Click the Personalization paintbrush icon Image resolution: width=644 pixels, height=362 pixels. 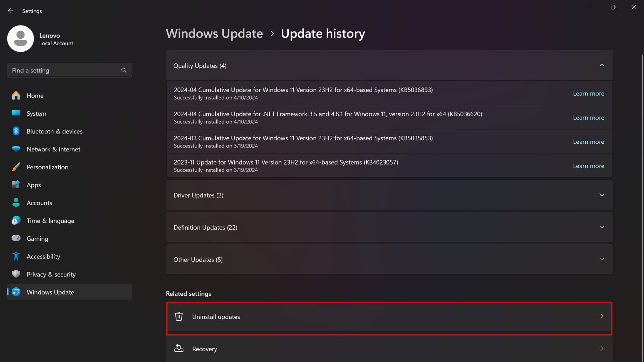pyautogui.click(x=16, y=167)
